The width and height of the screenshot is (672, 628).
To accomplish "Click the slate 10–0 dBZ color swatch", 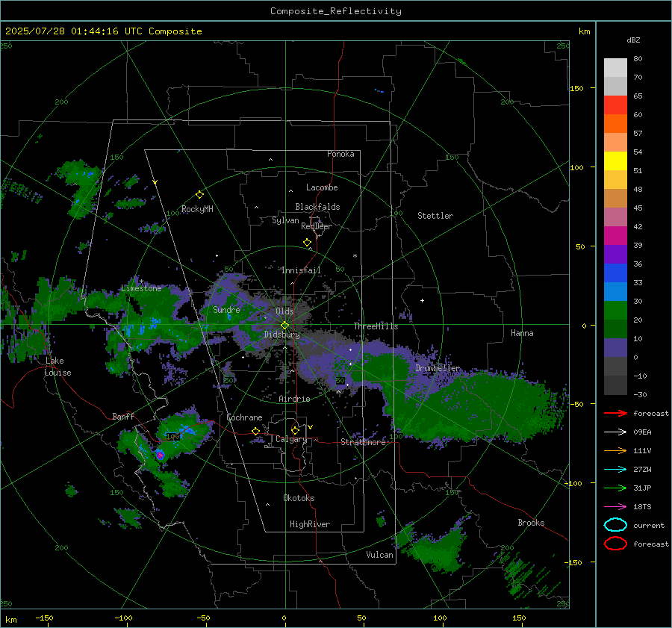I will (x=615, y=348).
